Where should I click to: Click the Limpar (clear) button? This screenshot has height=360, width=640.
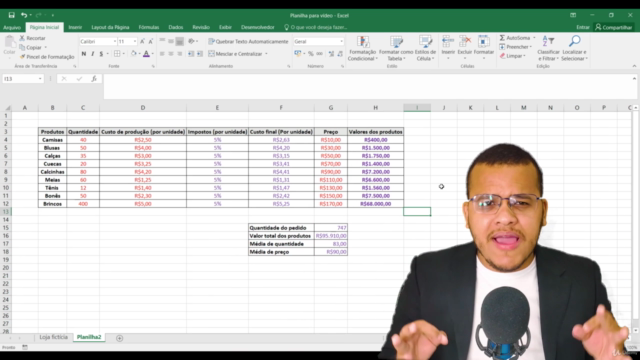tap(513, 56)
